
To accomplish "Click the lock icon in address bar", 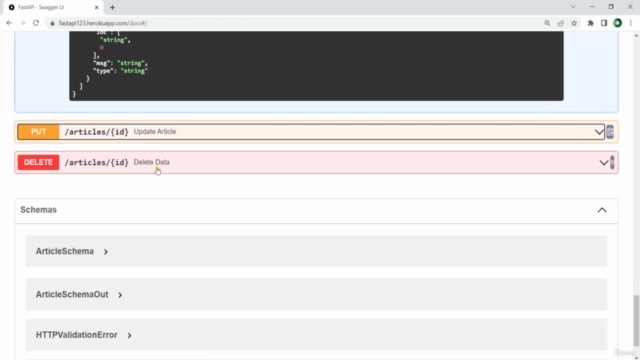I will [52, 23].
